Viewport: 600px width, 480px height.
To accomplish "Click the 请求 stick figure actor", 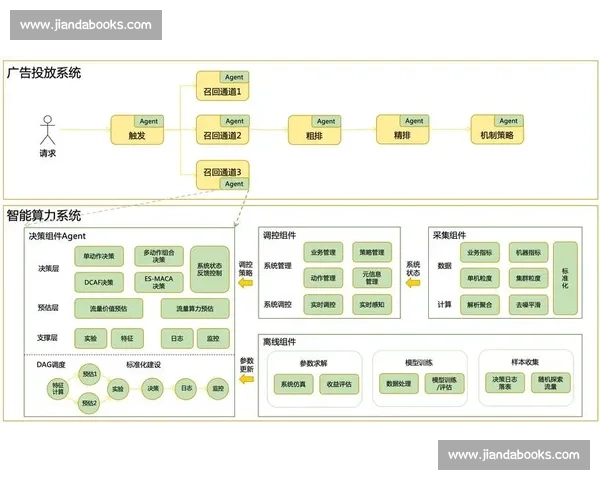I will point(47,130).
